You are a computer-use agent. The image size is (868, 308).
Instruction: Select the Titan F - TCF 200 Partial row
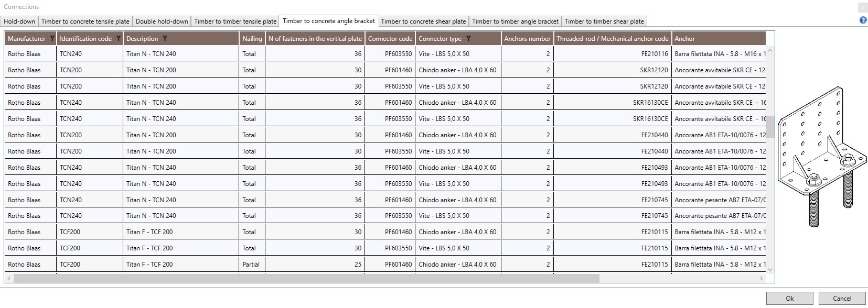pyautogui.click(x=385, y=265)
